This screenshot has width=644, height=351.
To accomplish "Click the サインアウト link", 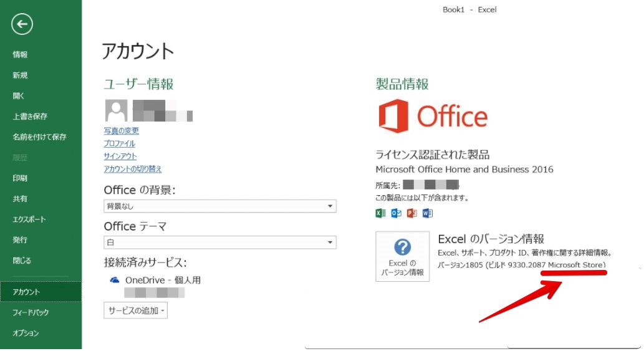I will pos(120,156).
